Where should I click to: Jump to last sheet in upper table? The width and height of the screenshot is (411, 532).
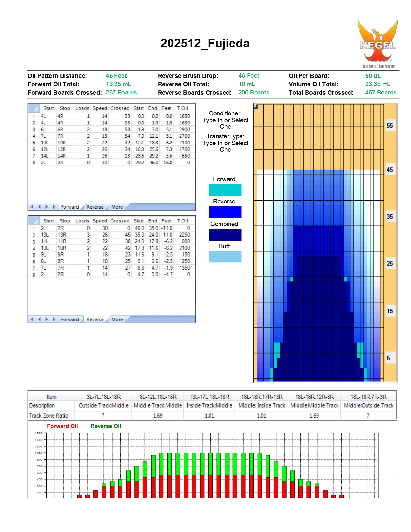[54, 207]
